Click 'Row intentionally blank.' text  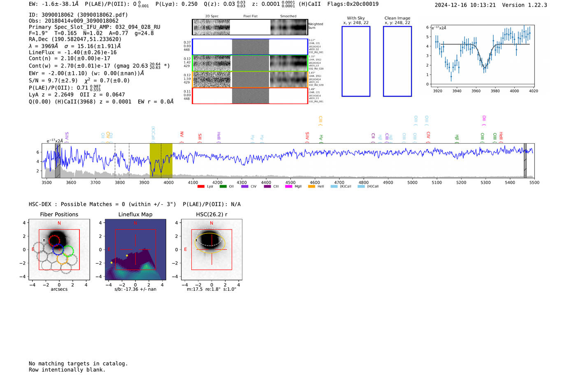pyautogui.click(x=67, y=370)
